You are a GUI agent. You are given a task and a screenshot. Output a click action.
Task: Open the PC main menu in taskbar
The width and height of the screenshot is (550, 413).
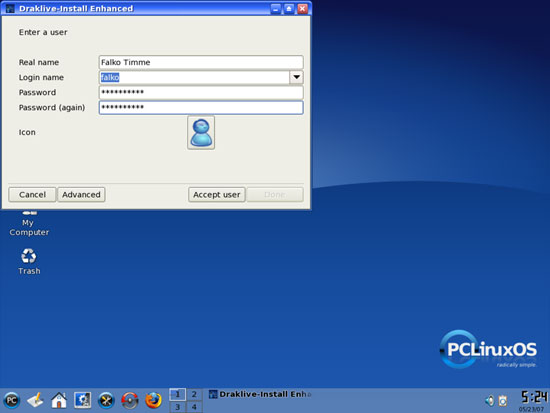point(12,400)
